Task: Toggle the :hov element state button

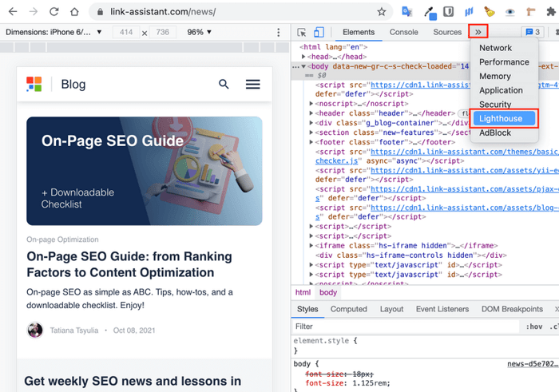Action: pyautogui.click(x=534, y=327)
